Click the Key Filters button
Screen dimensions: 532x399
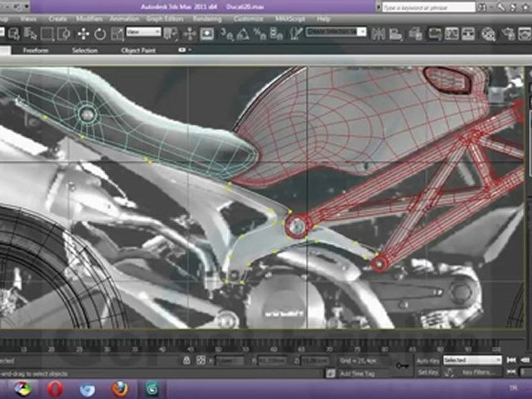[x=478, y=372]
